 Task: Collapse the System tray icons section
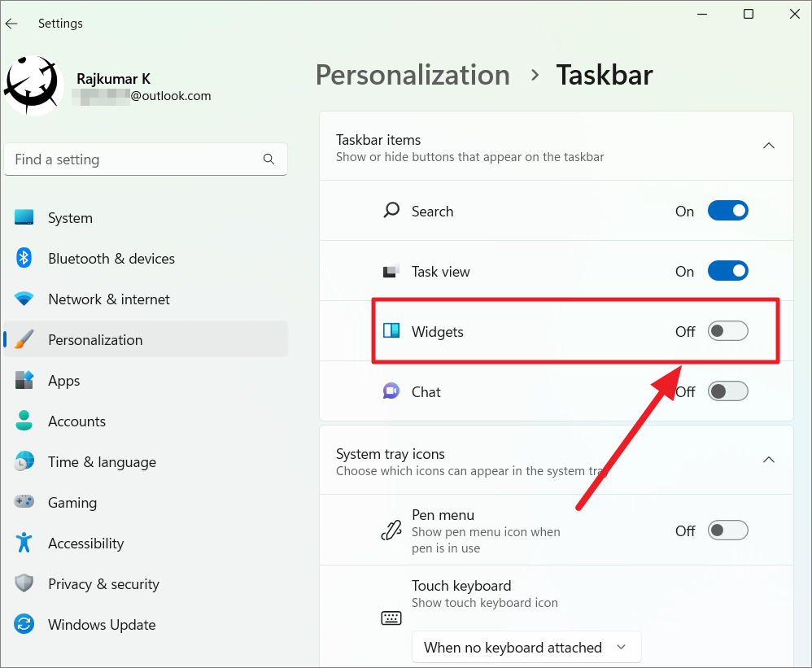pyautogui.click(x=768, y=460)
